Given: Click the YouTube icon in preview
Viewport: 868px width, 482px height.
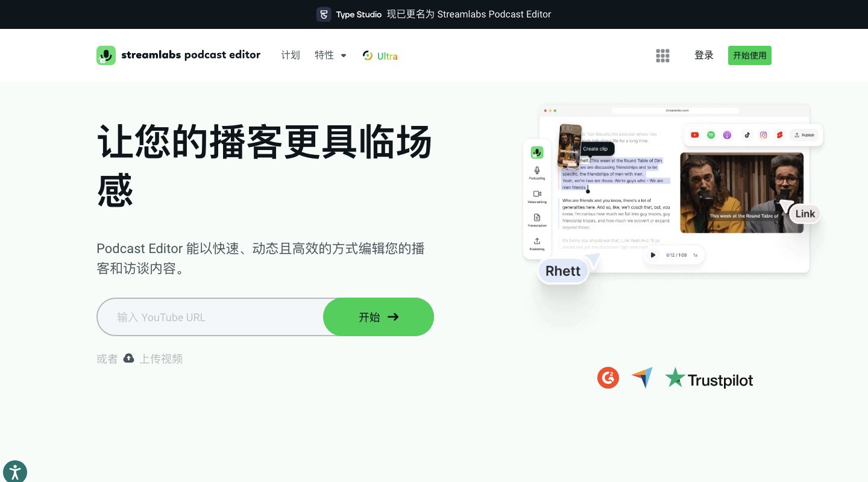Looking at the screenshot, I should coord(695,135).
